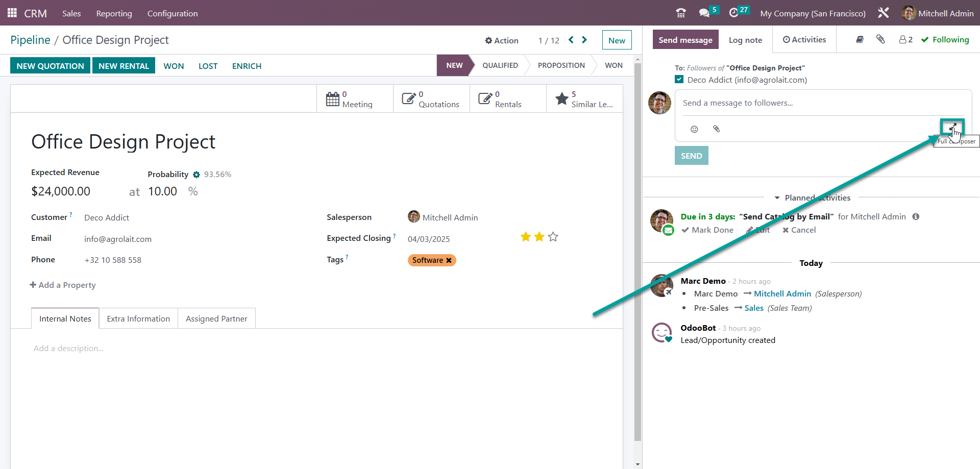Open Similar Leads star stat button
980x469 pixels.
click(584, 99)
